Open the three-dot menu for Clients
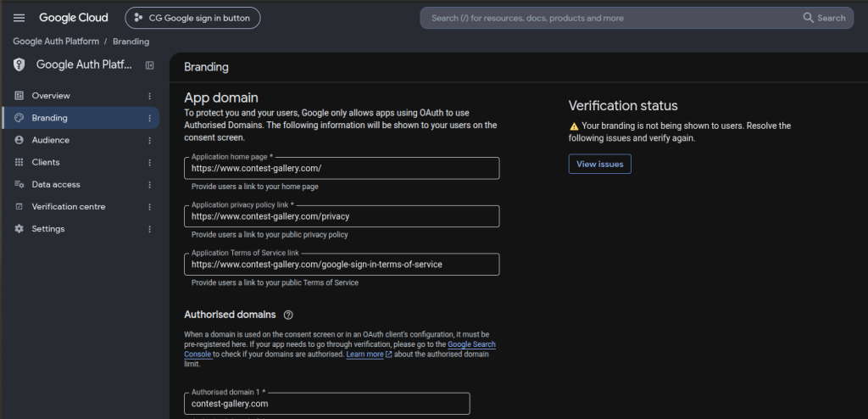This screenshot has height=419, width=868. [x=149, y=162]
